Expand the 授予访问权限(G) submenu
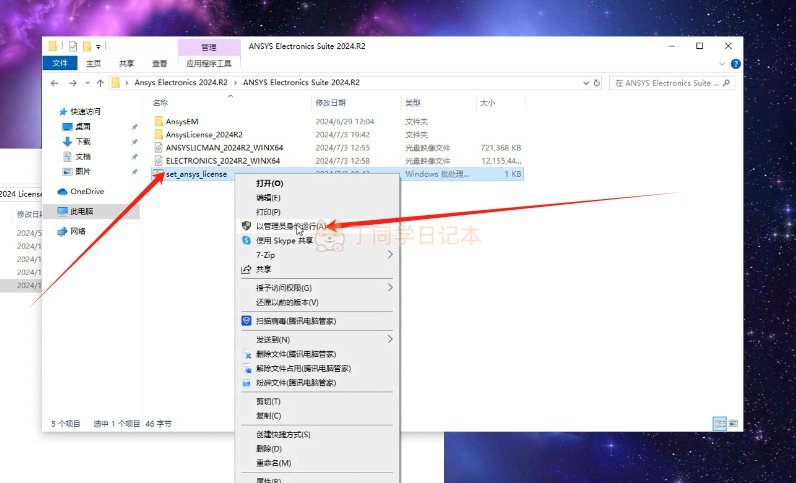 click(x=390, y=288)
